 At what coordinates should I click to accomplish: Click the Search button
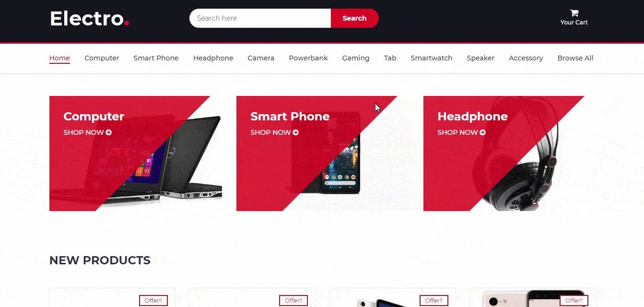pos(355,18)
